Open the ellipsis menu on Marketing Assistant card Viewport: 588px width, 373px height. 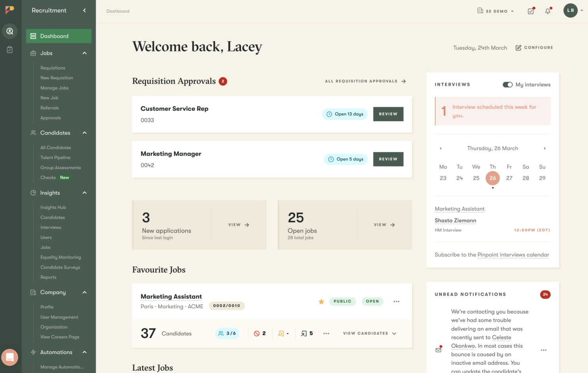point(396,301)
